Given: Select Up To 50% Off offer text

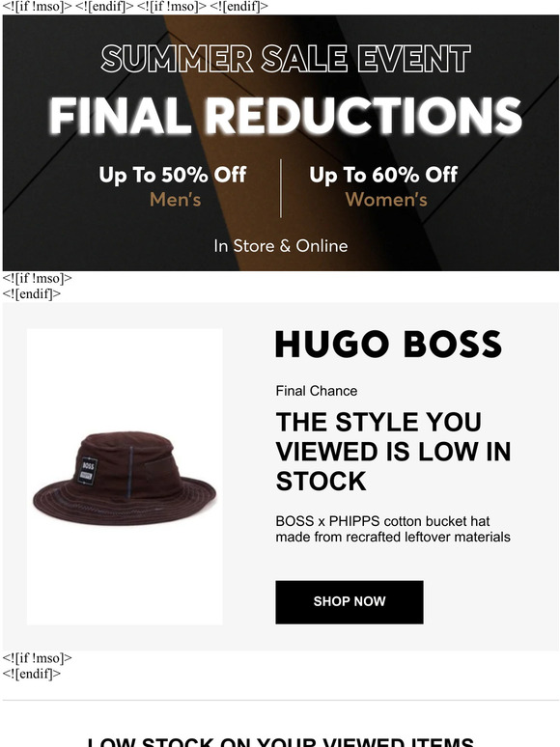Looking at the screenshot, I should [173, 175].
